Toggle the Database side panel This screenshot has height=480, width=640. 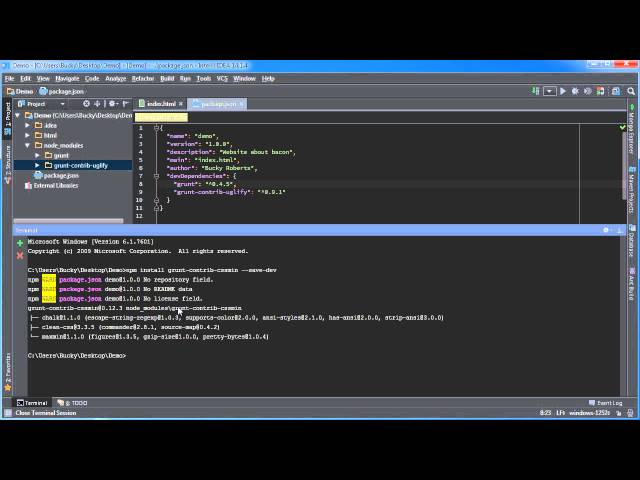(631, 241)
